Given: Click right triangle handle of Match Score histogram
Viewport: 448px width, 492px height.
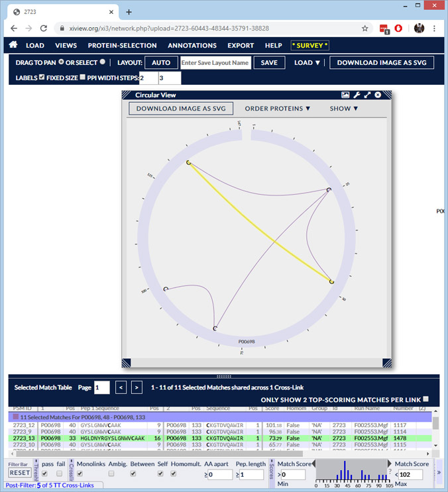Looking at the screenshot, I should pyautogui.click(x=389, y=463).
